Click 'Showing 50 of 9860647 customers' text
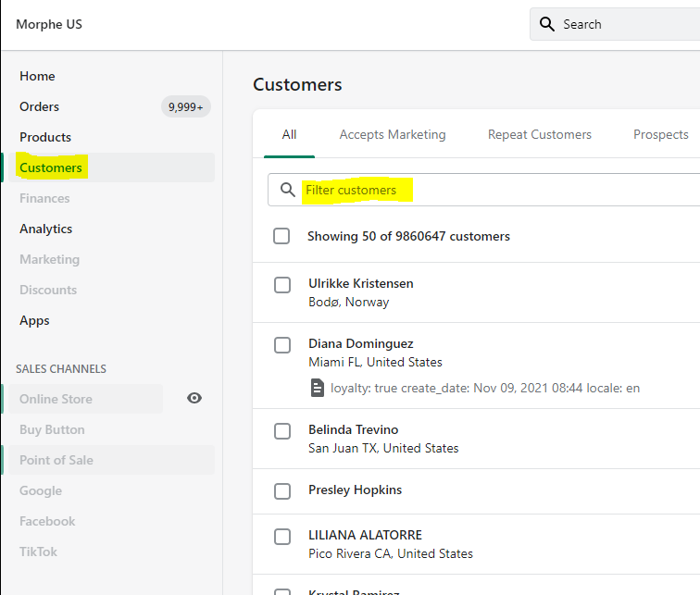Image resolution: width=700 pixels, height=595 pixels. 408,236
